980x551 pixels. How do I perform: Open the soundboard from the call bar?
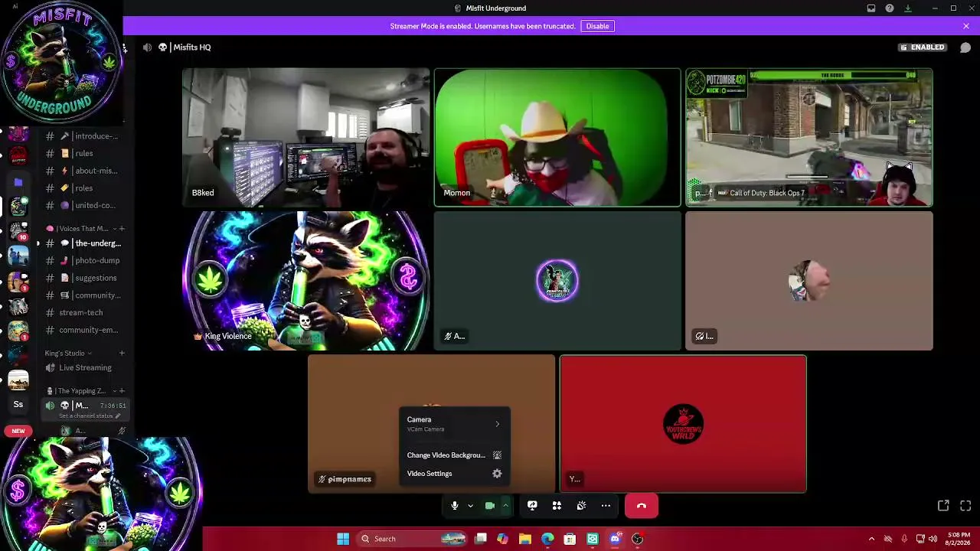(x=581, y=506)
